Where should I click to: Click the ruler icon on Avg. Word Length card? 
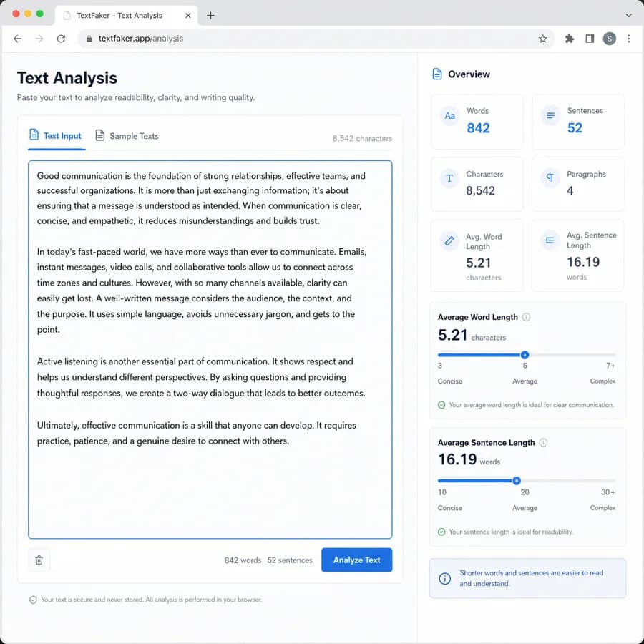click(x=449, y=240)
